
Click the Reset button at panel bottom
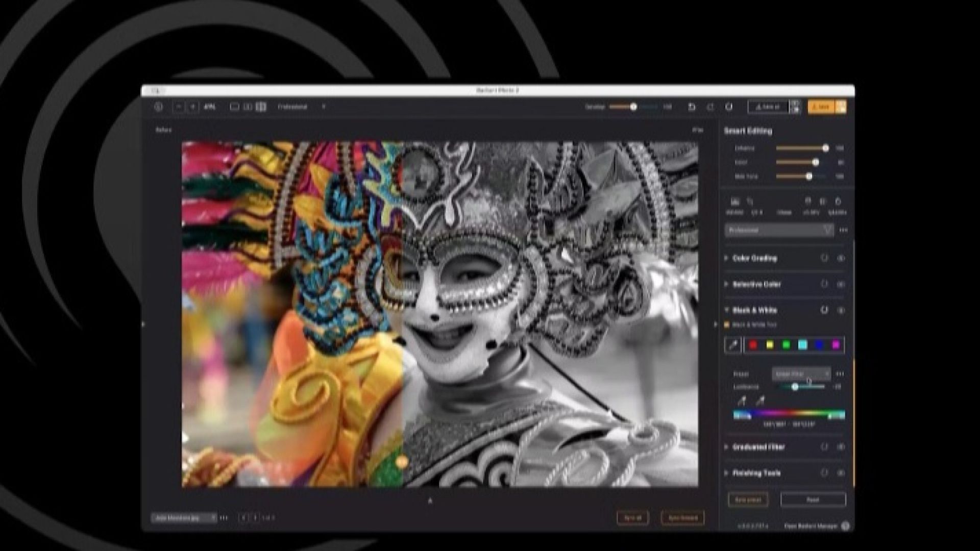pos(813,500)
